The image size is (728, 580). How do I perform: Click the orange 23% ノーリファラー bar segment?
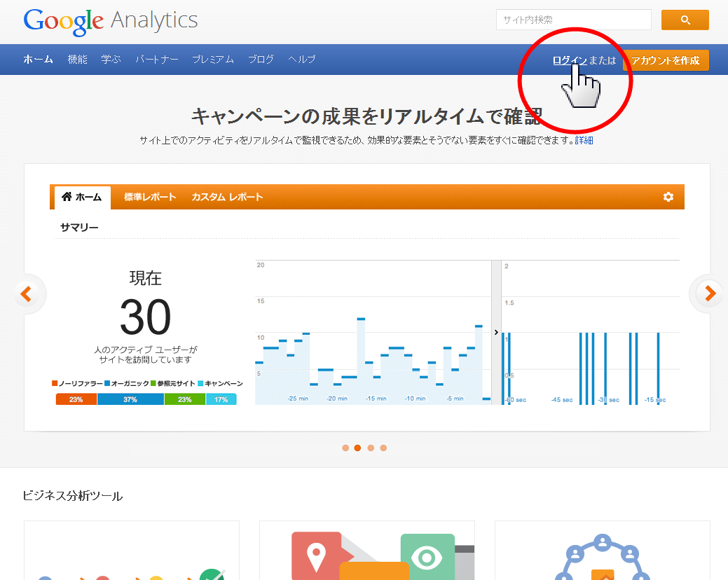pos(76,399)
